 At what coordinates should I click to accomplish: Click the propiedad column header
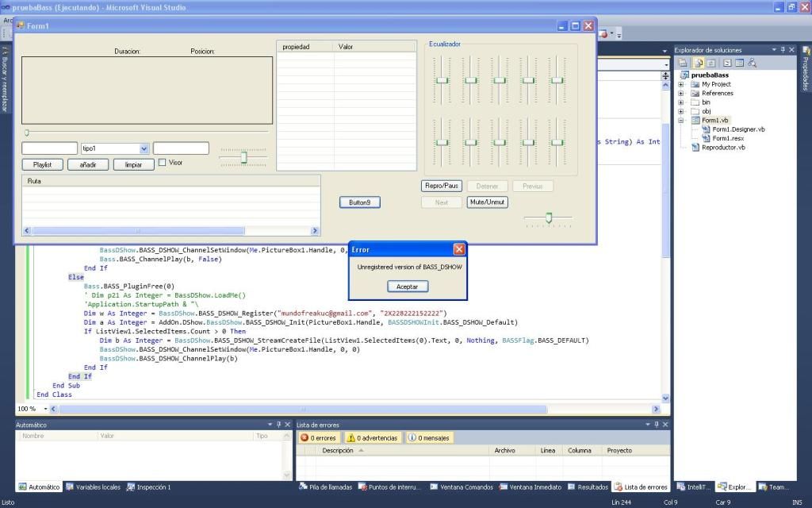pyautogui.click(x=305, y=47)
